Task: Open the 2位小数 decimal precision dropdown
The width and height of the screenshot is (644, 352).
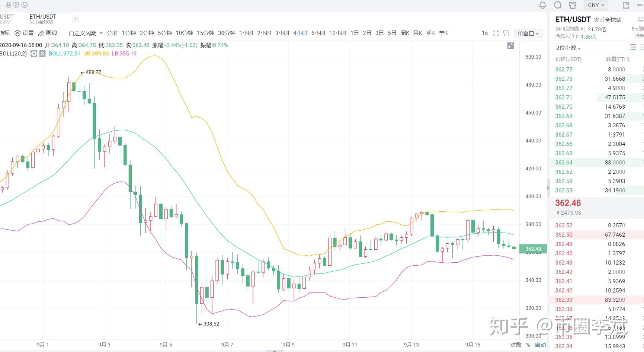Action: tap(567, 48)
